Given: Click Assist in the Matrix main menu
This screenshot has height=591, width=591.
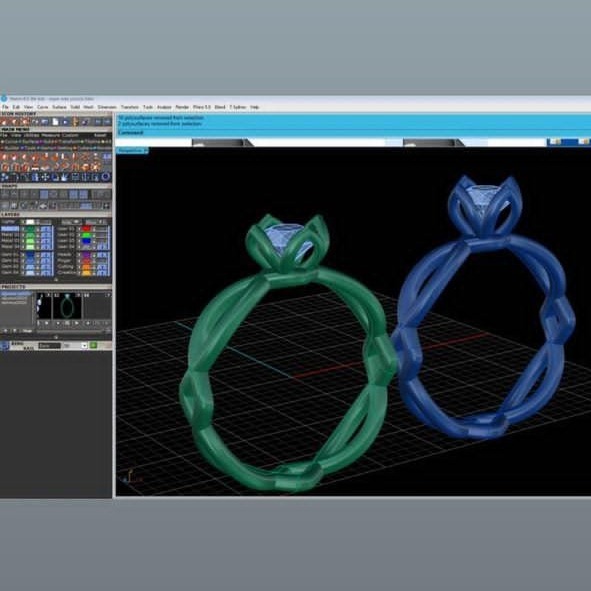Looking at the screenshot, I should [100, 135].
